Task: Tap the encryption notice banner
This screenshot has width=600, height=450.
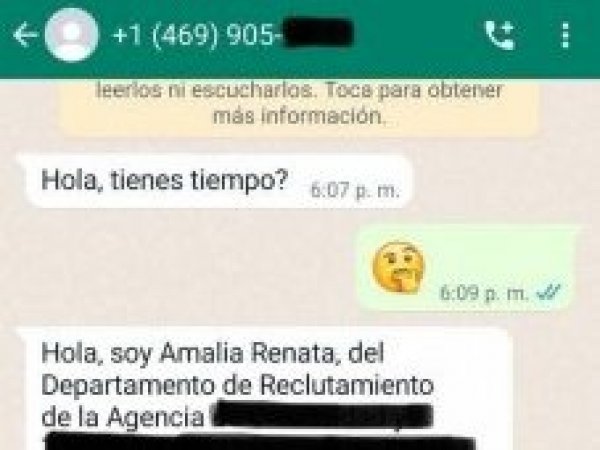Action: (x=300, y=108)
